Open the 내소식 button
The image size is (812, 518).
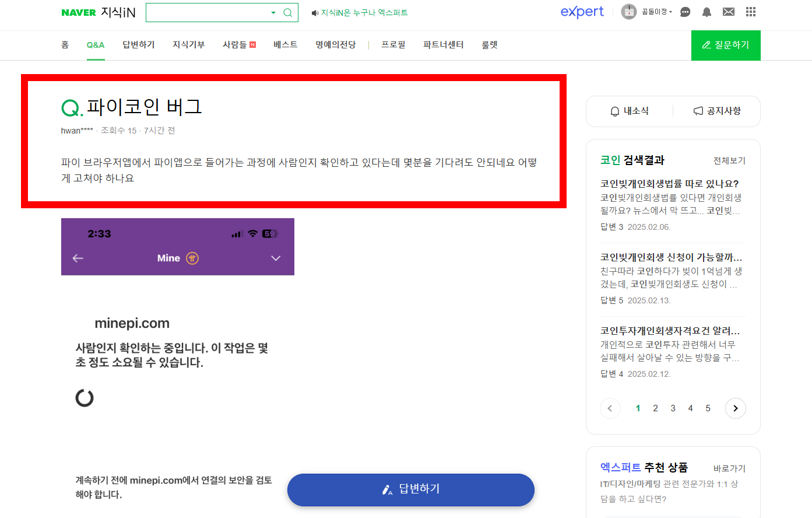(630, 111)
